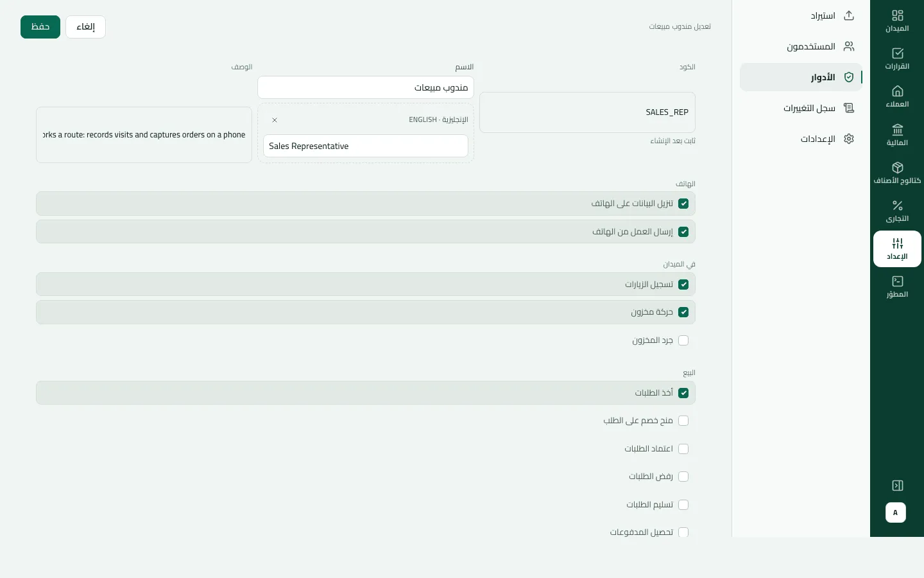
Task: Click the description text area
Action: (x=144, y=135)
